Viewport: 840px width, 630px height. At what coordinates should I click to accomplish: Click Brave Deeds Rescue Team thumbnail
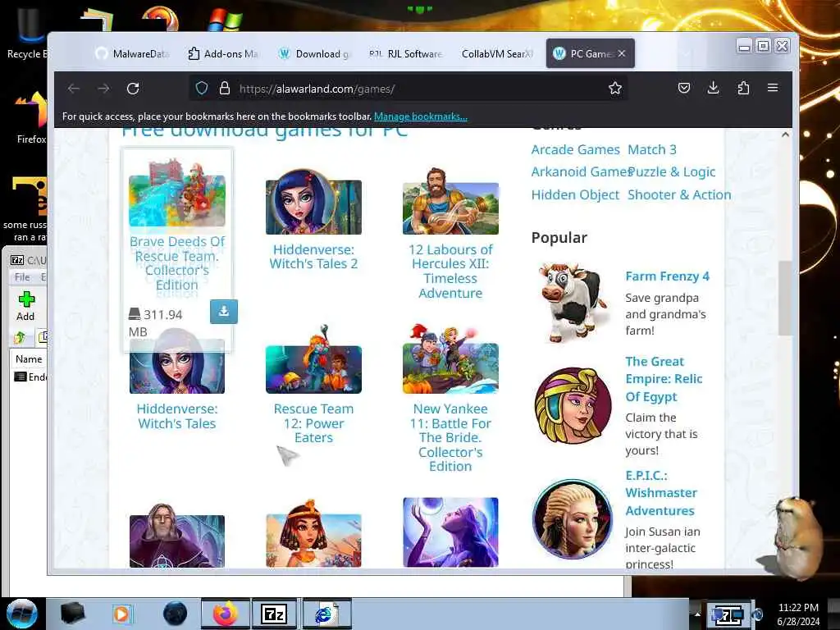click(177, 194)
